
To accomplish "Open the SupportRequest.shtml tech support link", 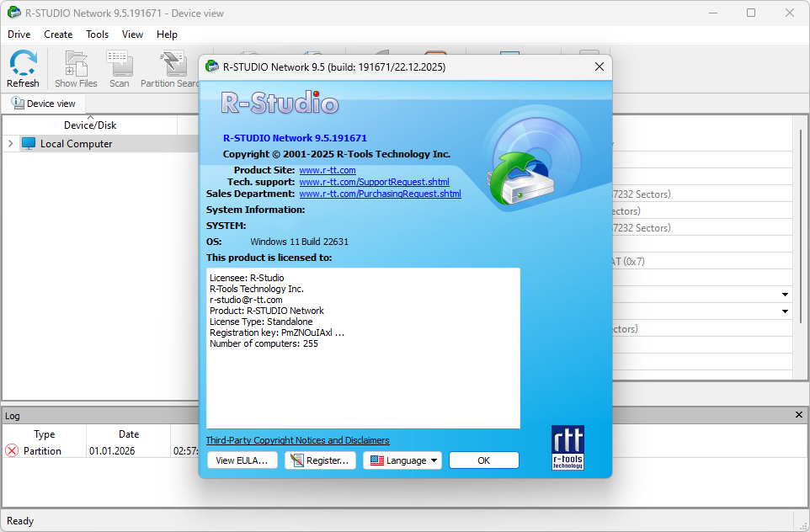I will 375,182.
